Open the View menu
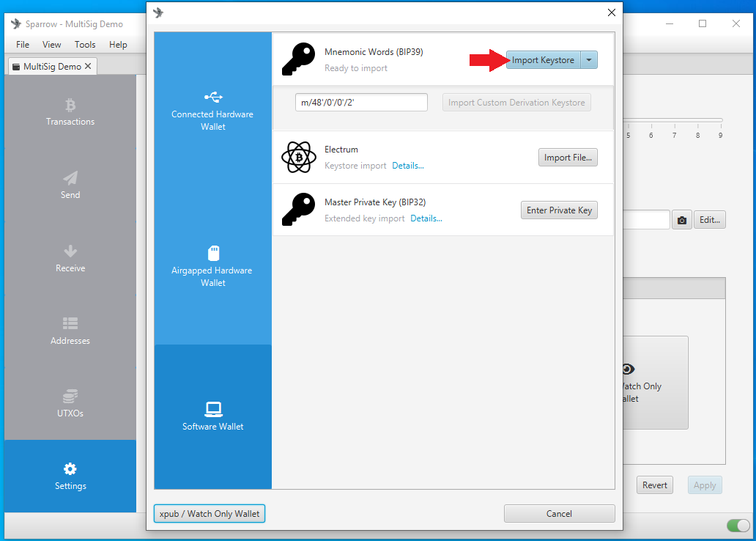Viewport: 756px width, 541px height. click(51, 45)
